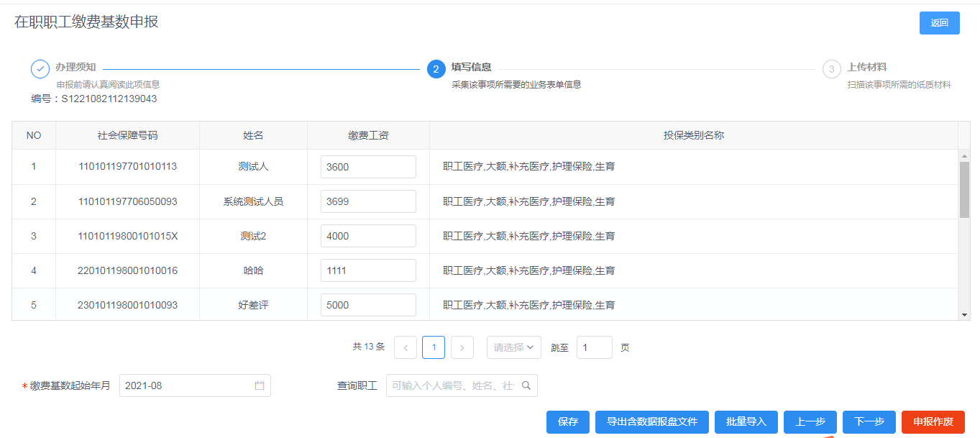
Task: Click 导出含数据报盘文件 button
Action: [x=652, y=422]
